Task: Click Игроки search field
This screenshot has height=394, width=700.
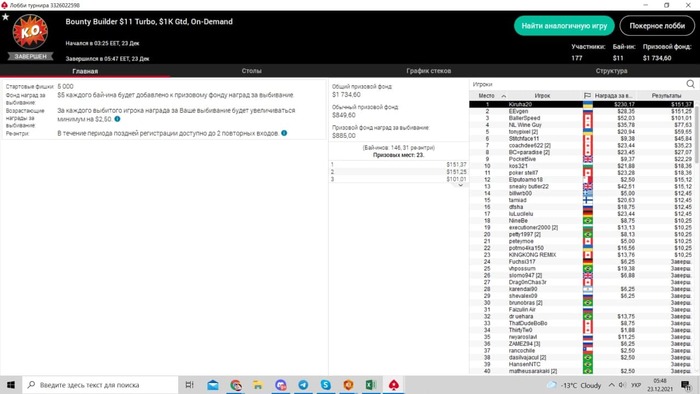Action: click(x=578, y=84)
